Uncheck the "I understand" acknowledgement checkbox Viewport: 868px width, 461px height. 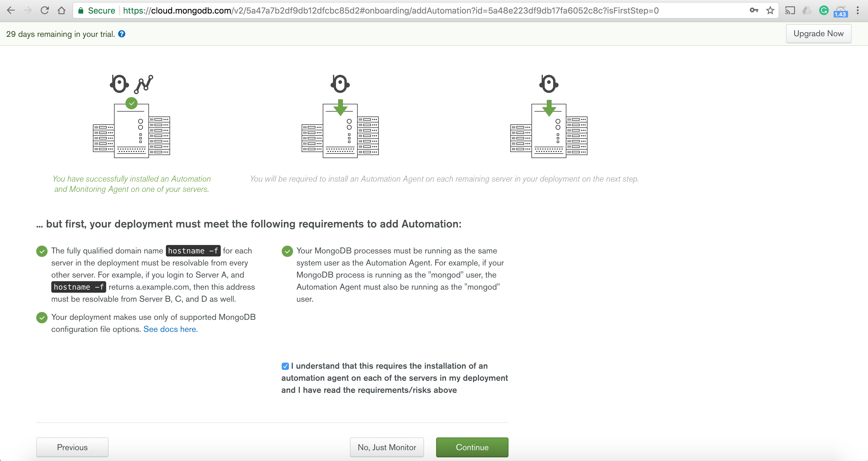coord(285,366)
